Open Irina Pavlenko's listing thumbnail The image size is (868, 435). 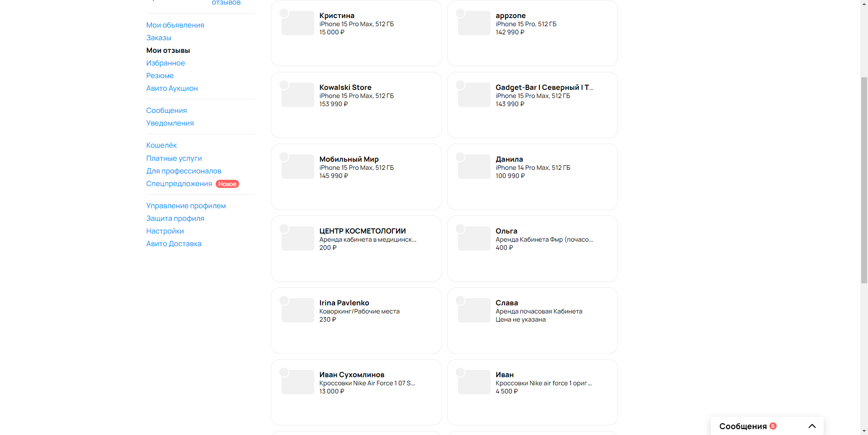(298, 310)
